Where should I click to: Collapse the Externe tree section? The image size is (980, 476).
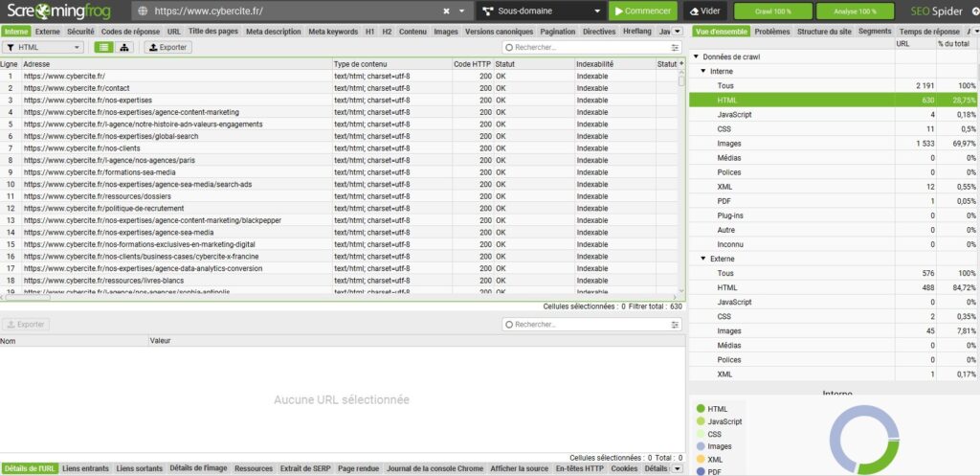pyautogui.click(x=703, y=259)
